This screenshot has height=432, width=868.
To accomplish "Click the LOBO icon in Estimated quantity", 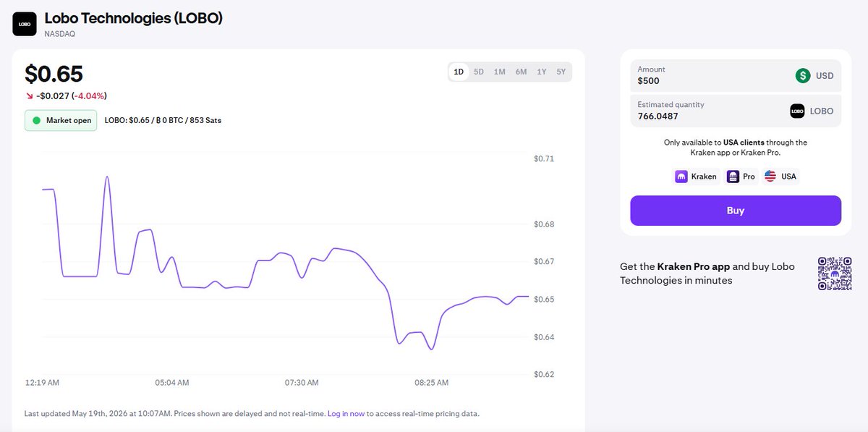I will tap(797, 111).
